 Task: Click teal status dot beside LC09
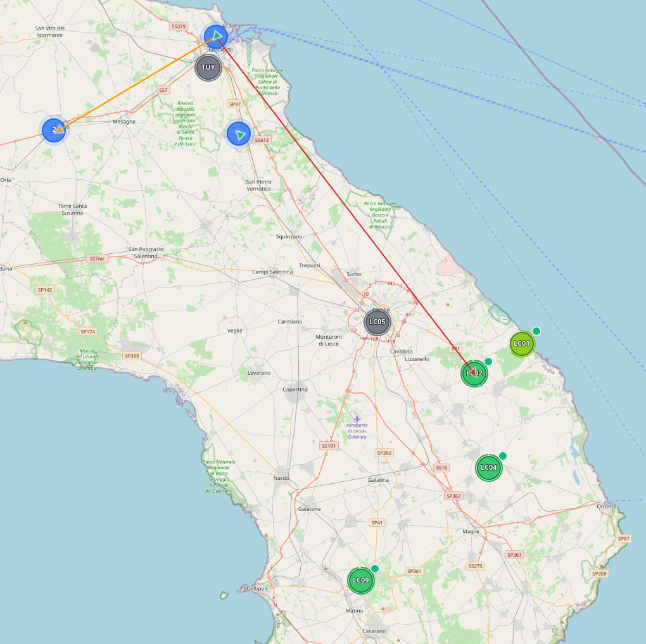point(375,569)
